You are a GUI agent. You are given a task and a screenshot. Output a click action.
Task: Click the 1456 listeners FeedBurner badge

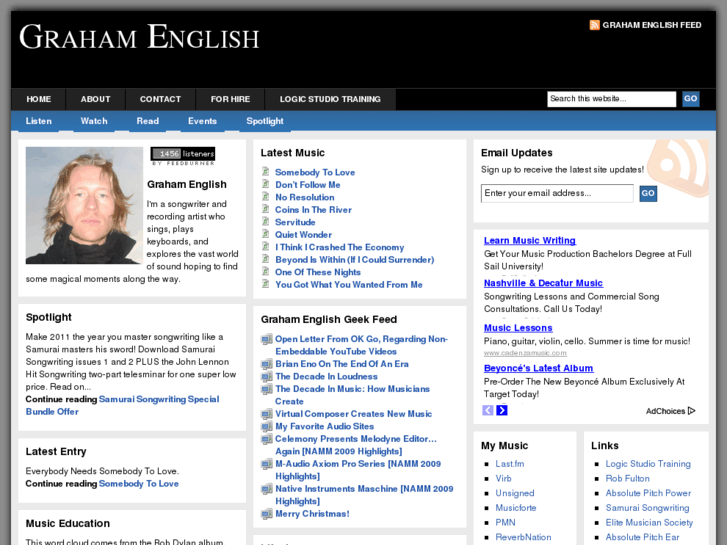click(x=183, y=156)
